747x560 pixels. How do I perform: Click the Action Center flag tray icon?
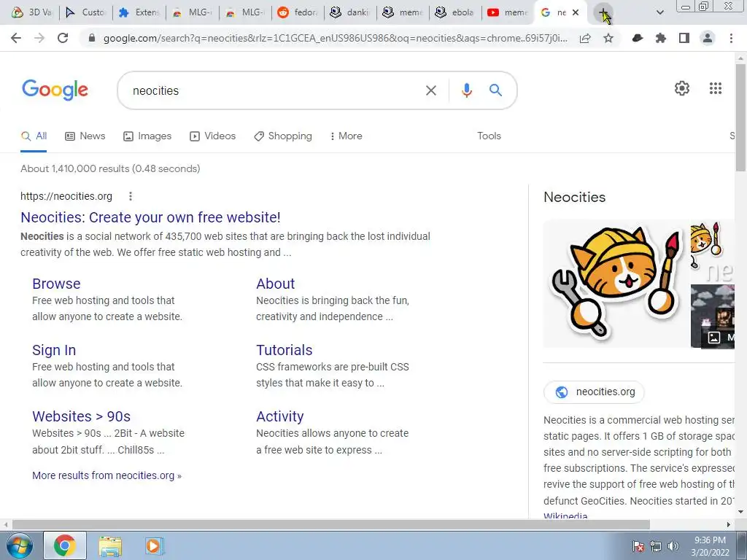pyautogui.click(x=638, y=546)
